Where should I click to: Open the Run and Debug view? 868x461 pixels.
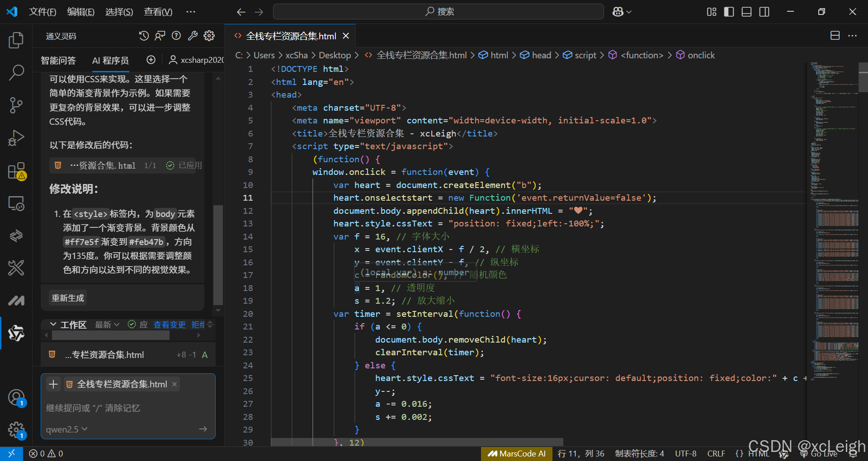coord(16,138)
